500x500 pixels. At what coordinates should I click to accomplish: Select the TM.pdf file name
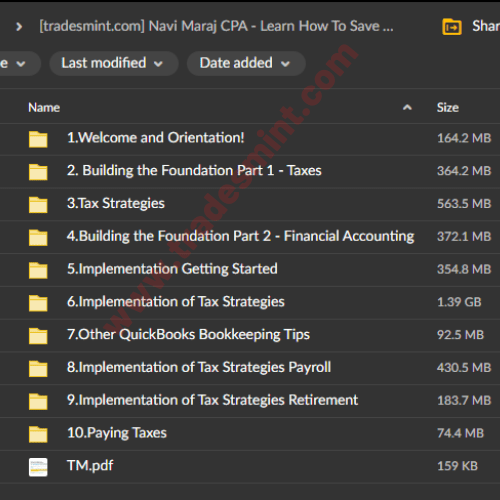[90, 466]
